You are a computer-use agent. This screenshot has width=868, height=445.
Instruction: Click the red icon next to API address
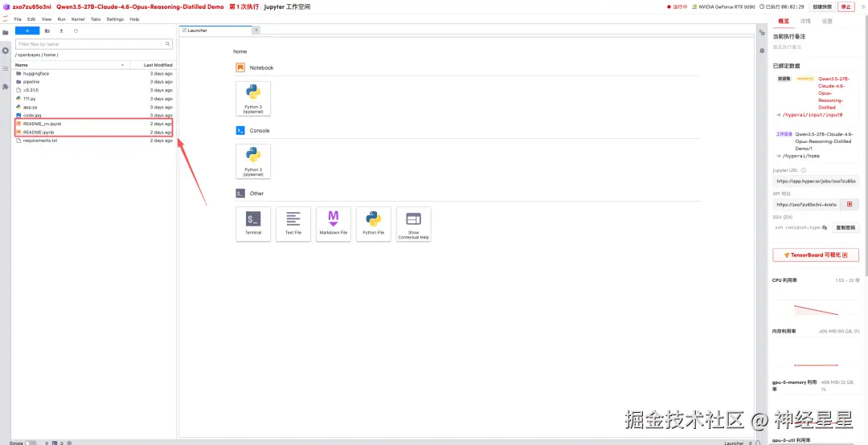click(850, 204)
